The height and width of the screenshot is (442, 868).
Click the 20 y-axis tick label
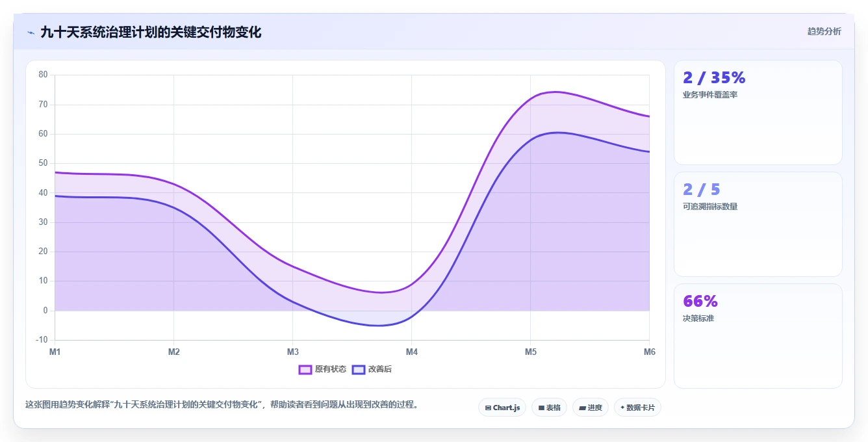point(44,252)
